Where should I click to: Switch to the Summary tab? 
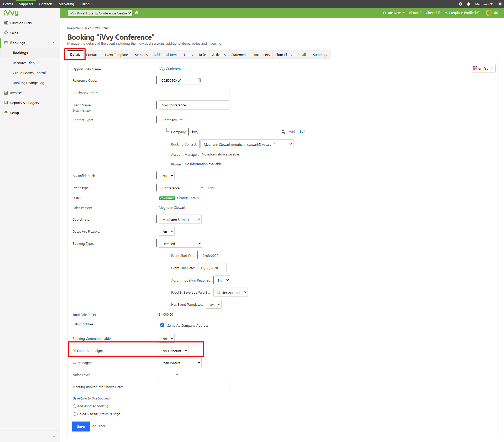tap(320, 55)
